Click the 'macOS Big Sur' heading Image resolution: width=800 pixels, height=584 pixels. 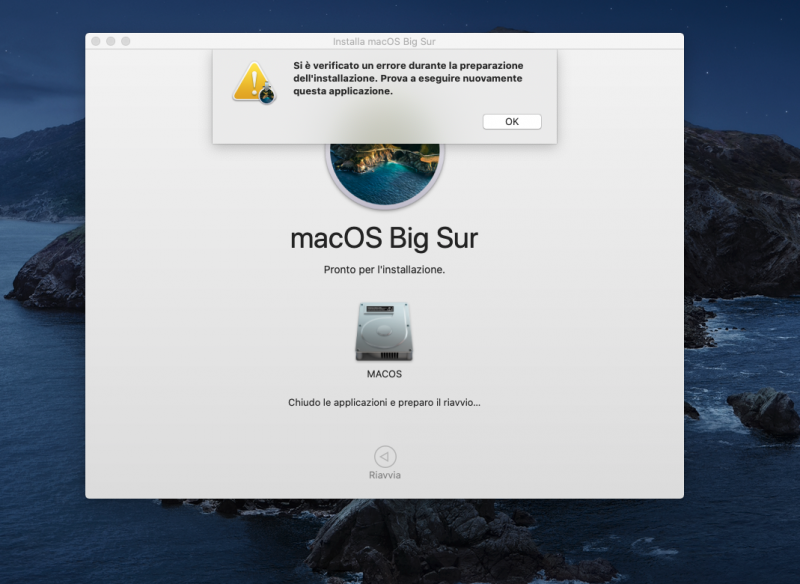[x=384, y=238]
